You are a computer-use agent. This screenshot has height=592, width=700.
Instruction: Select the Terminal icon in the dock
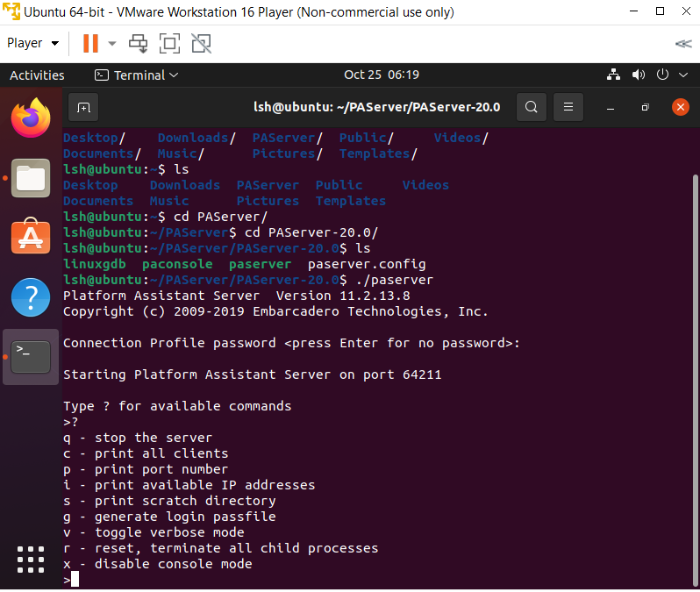point(31,357)
